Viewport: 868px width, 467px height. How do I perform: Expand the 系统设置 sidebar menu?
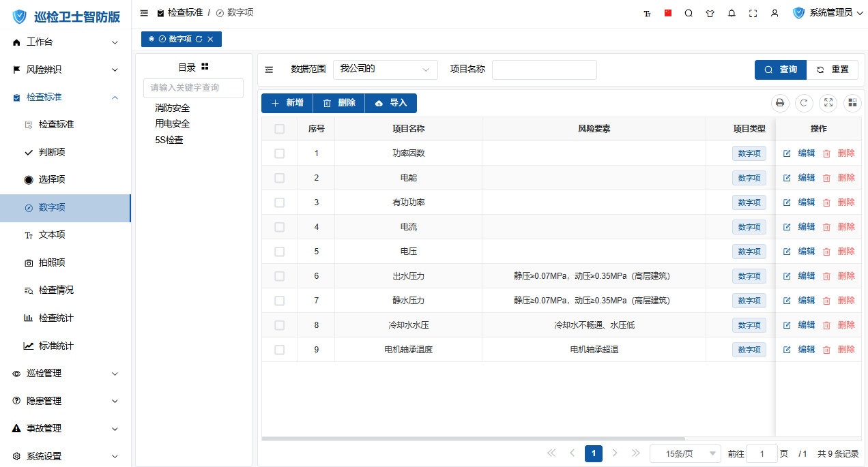click(x=66, y=456)
